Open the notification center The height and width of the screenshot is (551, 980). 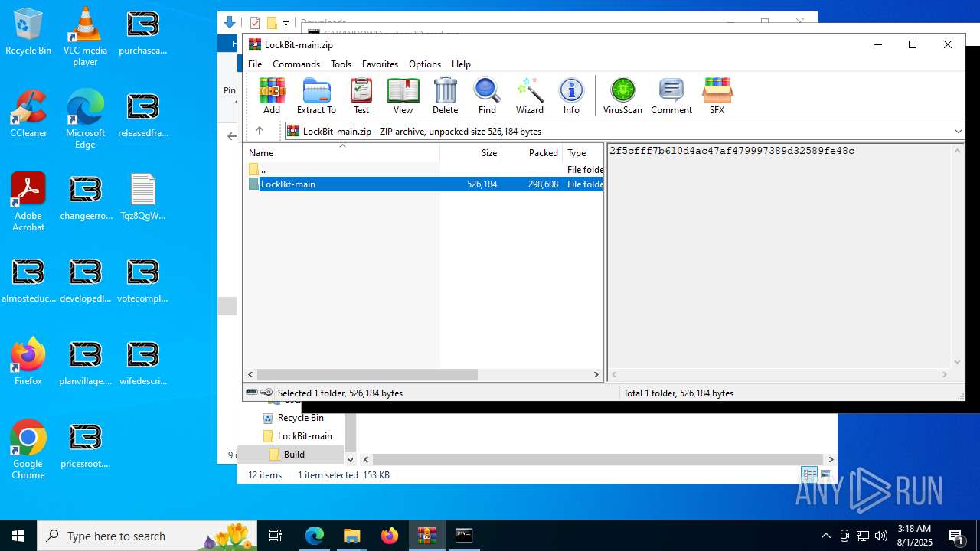(955, 536)
